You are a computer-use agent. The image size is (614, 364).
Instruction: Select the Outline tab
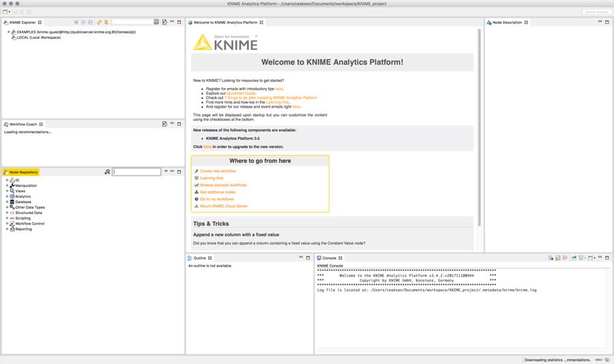(x=199, y=258)
